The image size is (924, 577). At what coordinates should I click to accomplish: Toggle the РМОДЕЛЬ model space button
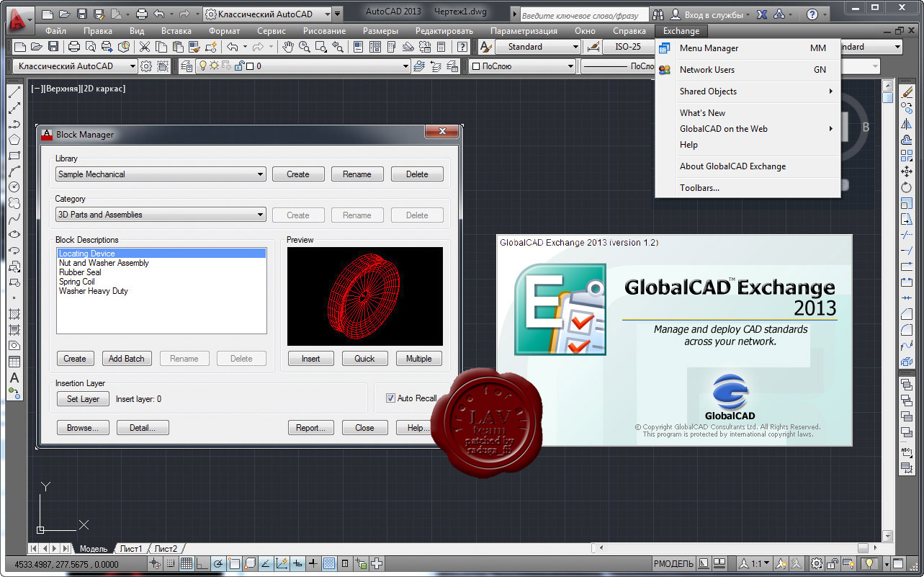tap(674, 564)
